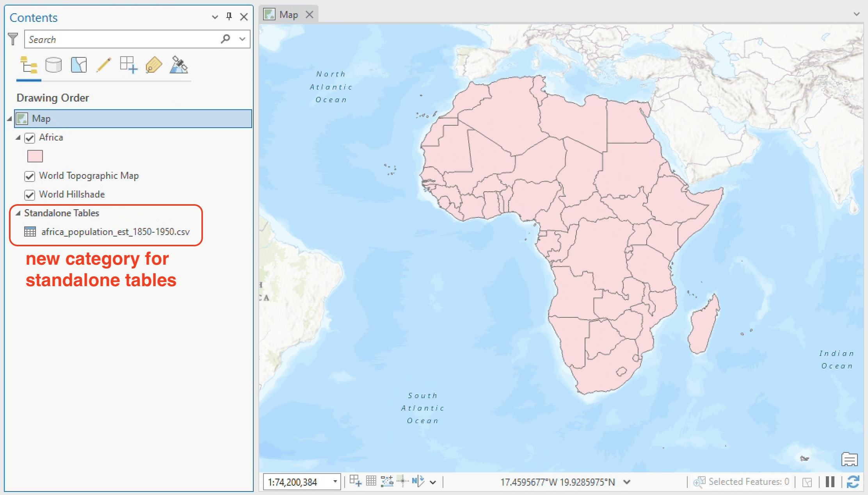Select List By Data Source icon
Screen dimensions: 868x495
click(53, 65)
